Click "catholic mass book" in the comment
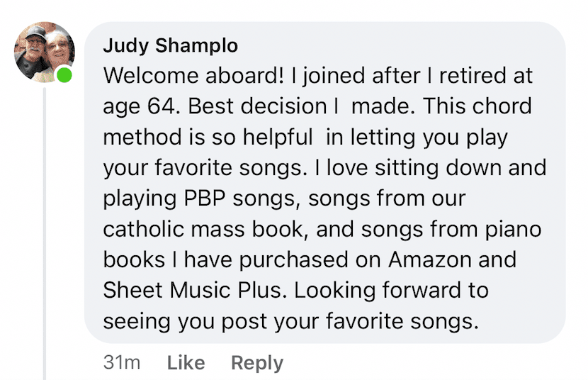This screenshot has width=588, height=380. (203, 229)
